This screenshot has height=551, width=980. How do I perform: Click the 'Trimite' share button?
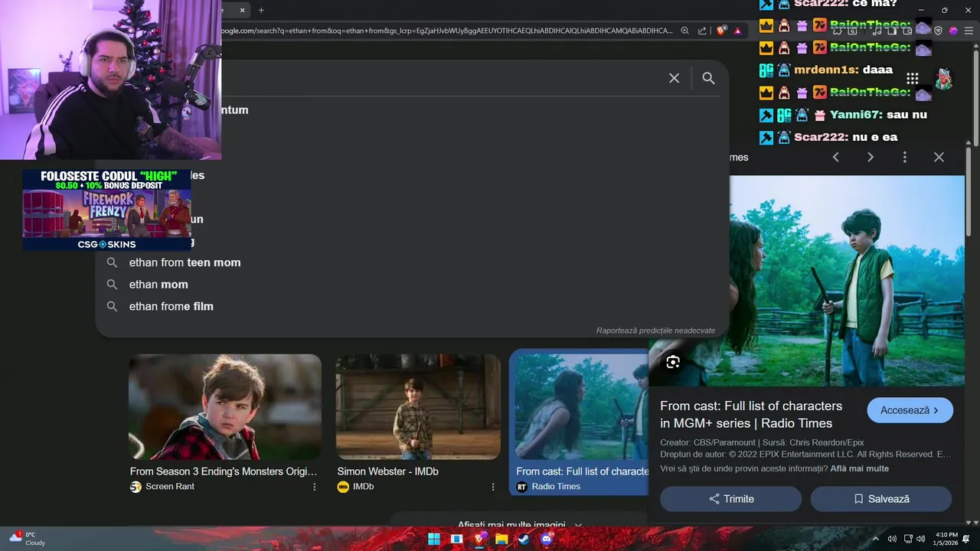pyautogui.click(x=730, y=499)
